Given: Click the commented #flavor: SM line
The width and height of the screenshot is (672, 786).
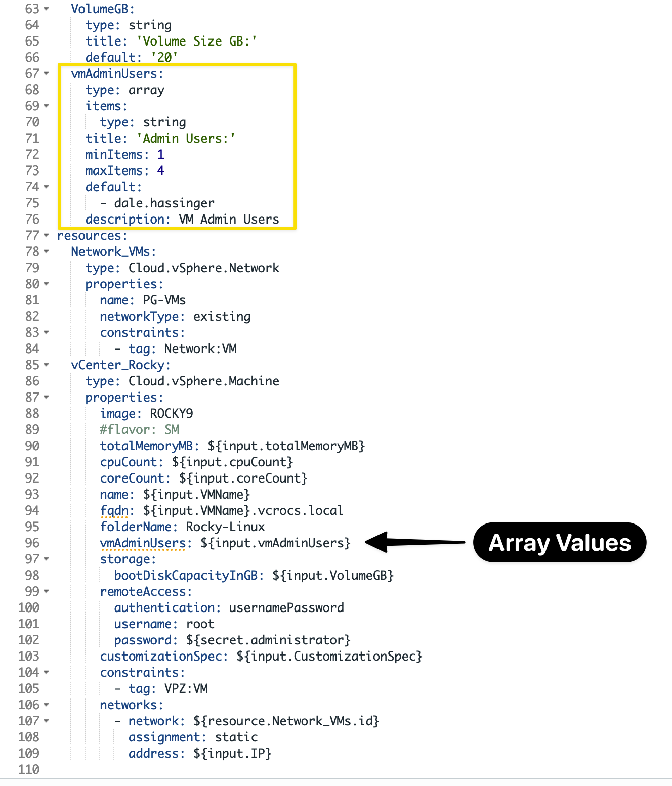Looking at the screenshot, I should pyautogui.click(x=140, y=430).
